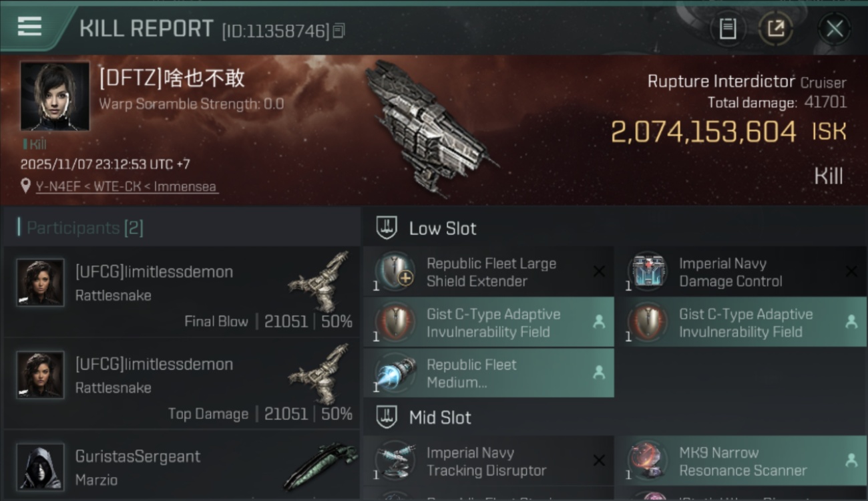Close the kill report window
868x501 pixels.
[834, 29]
